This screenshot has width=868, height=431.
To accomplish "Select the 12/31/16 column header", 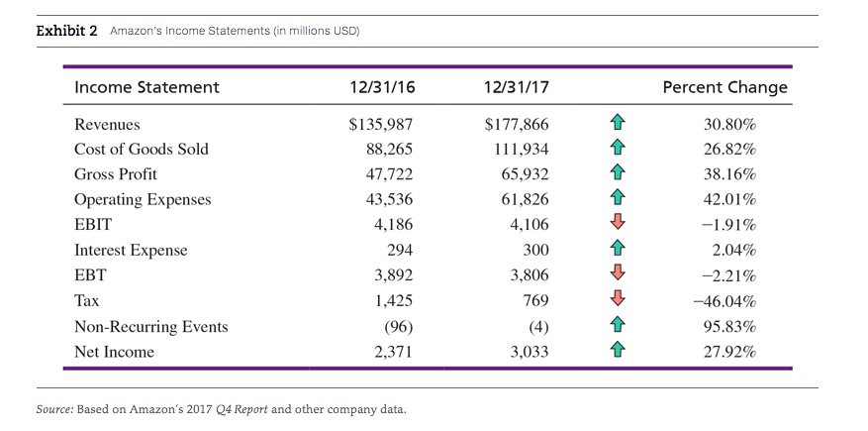I will pyautogui.click(x=382, y=87).
